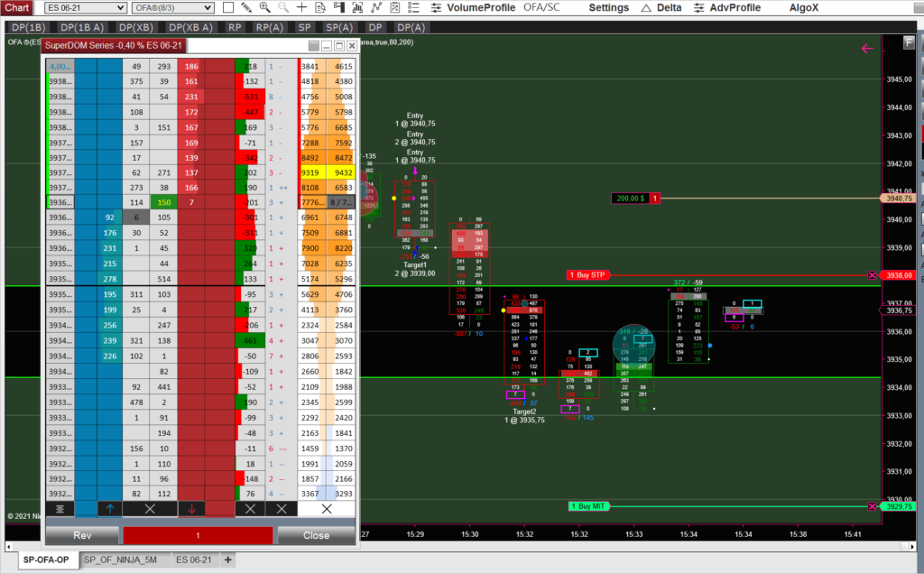Open the OFA/SC menu
The height and width of the screenshot is (574, 924).
541,7
